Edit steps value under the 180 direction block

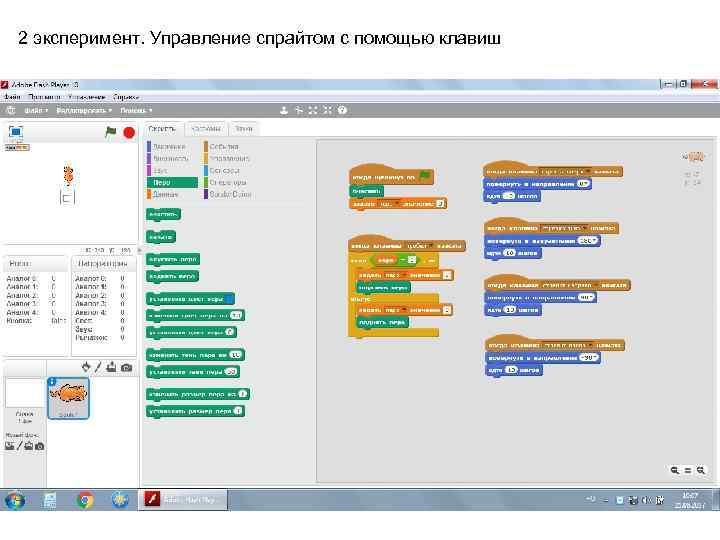coord(510,253)
